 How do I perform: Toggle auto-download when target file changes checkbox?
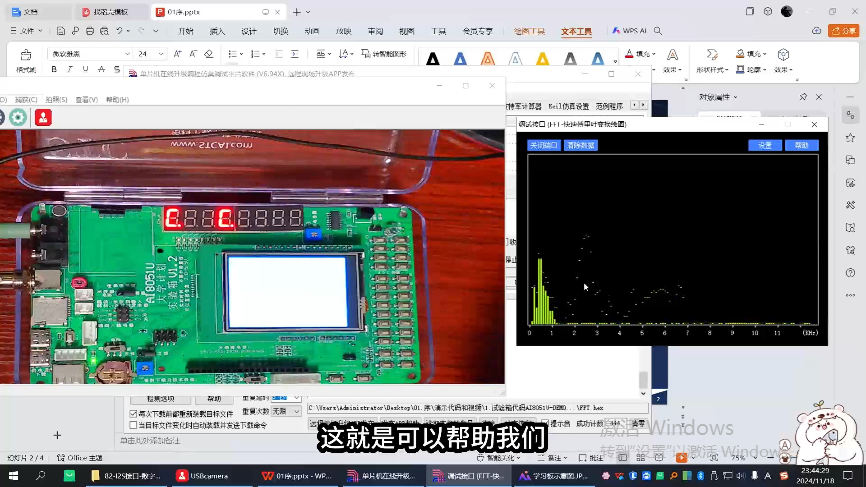[x=133, y=425]
